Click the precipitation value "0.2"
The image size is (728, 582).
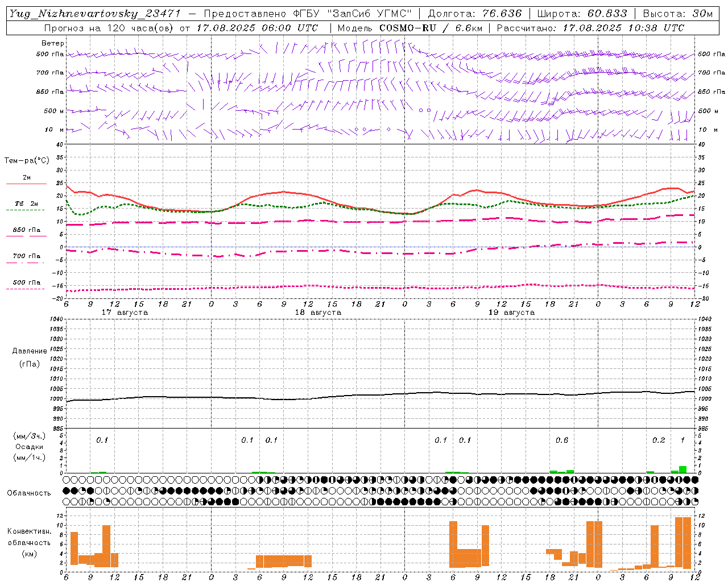(x=659, y=440)
